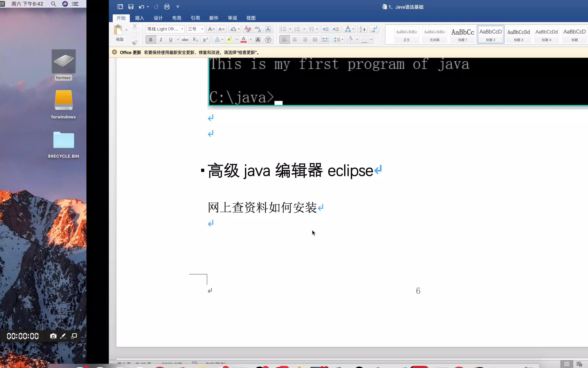
Task: Open the line spacing dropdown
Action: point(338,40)
